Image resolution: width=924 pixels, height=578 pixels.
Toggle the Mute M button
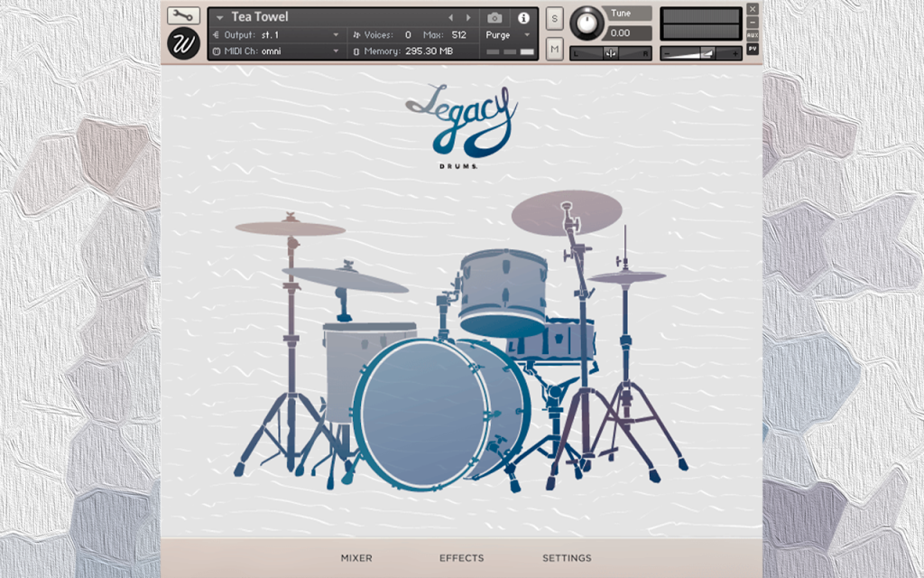pos(554,50)
